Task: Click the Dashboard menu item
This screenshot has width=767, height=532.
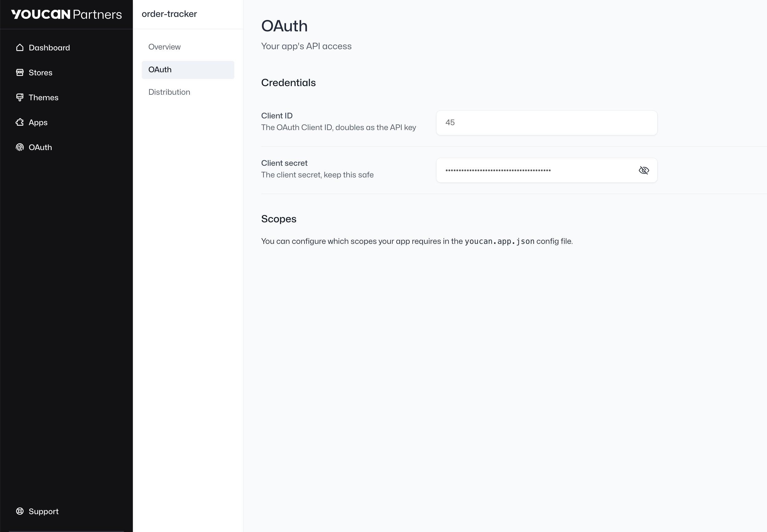Action: click(49, 48)
